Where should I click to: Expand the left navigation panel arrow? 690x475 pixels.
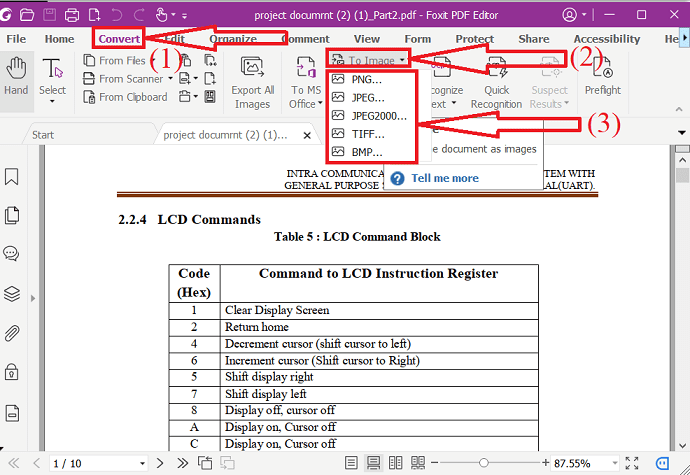tap(33, 298)
